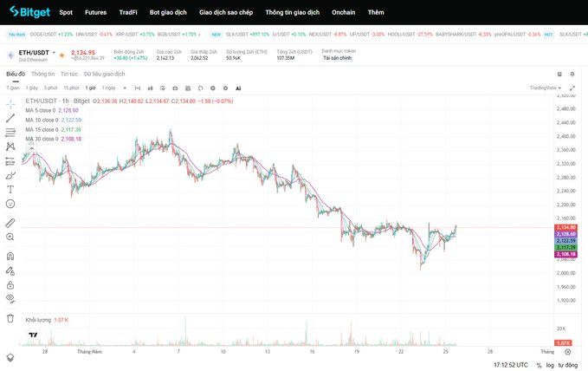Select the trend line drawing tool
The image size is (588, 371).
10,118
